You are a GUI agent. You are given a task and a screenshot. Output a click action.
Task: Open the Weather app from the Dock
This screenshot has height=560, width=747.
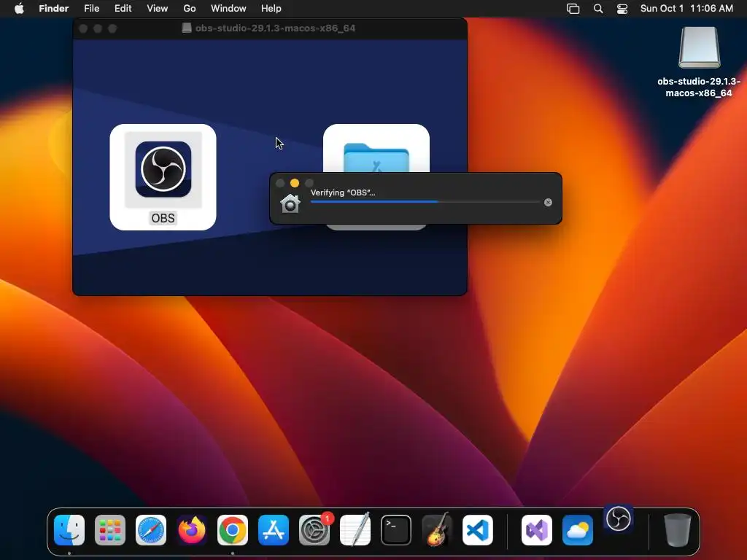click(x=578, y=530)
